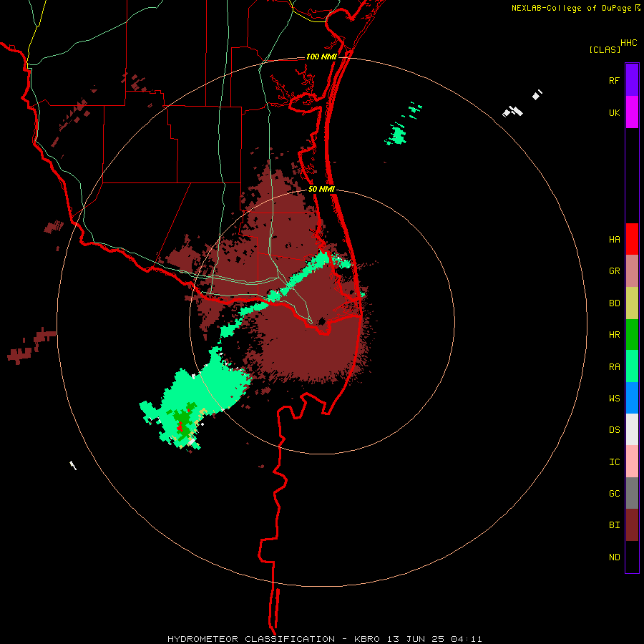644x644 pixels.
Task: Click the GR pink legend swatch
Action: [x=632, y=271]
